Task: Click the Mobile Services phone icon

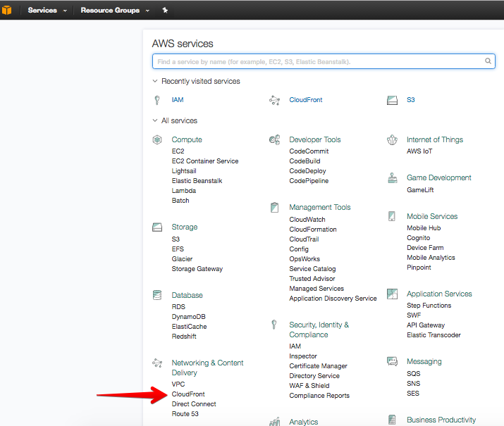Action: click(392, 216)
